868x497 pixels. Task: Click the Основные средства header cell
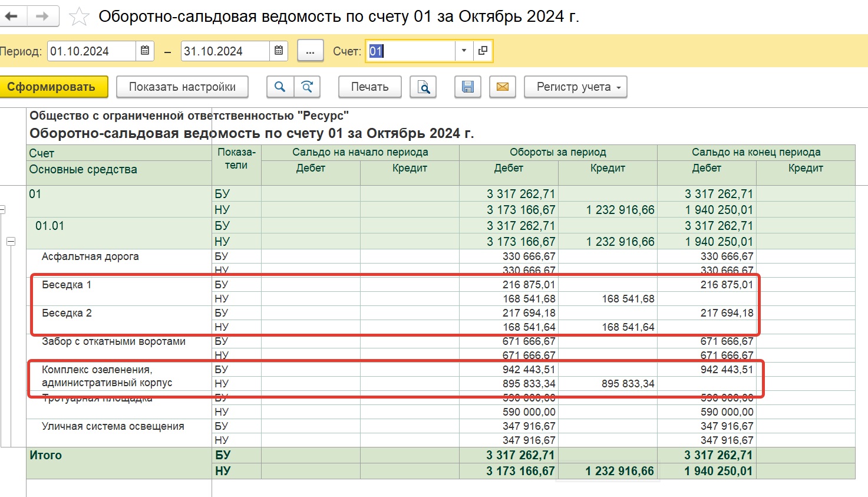pyautogui.click(x=83, y=170)
